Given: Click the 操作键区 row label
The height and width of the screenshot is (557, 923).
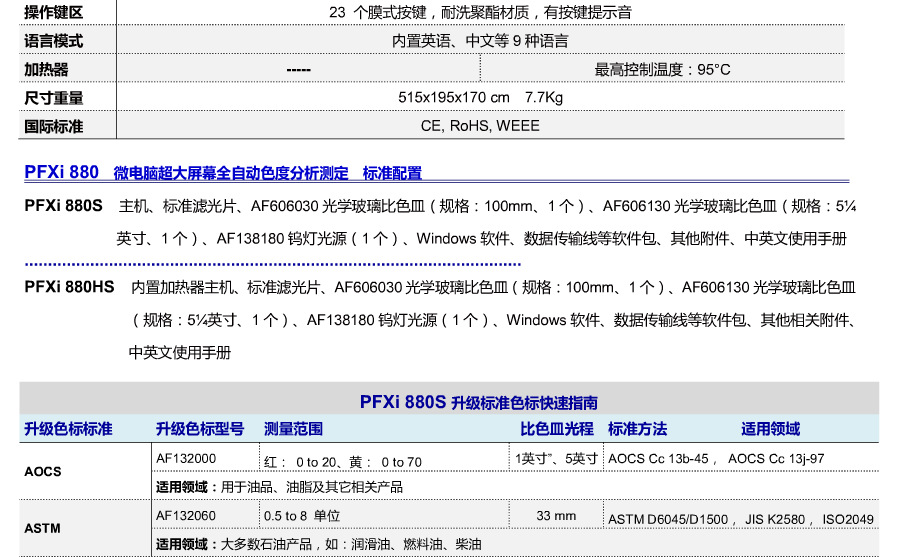Looking at the screenshot, I should click(54, 12).
